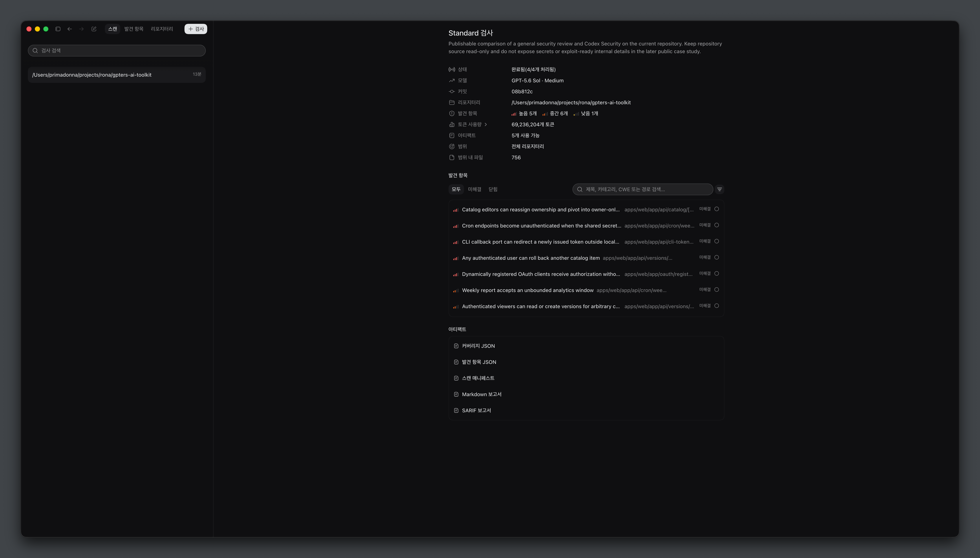Go back with the left arrow
The image size is (980, 558).
(69, 29)
